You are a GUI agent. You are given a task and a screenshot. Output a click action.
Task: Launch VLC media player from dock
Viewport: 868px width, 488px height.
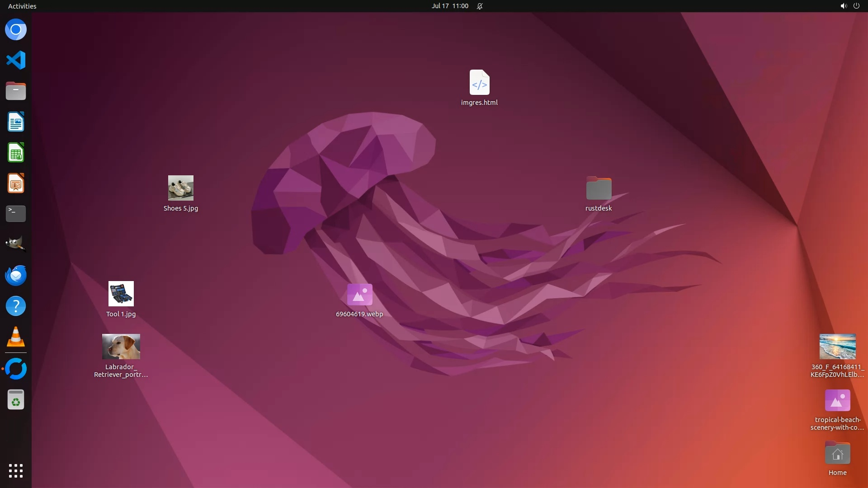click(x=16, y=337)
